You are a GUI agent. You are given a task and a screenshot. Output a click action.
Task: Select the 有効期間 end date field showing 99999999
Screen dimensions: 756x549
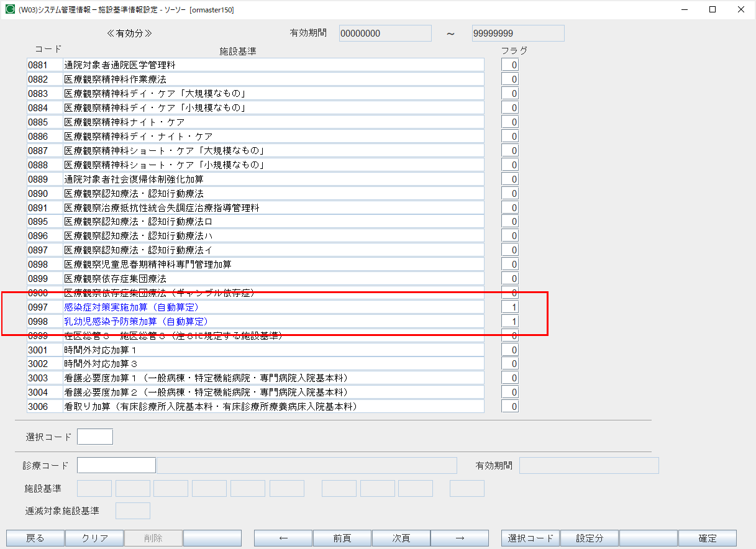[517, 33]
